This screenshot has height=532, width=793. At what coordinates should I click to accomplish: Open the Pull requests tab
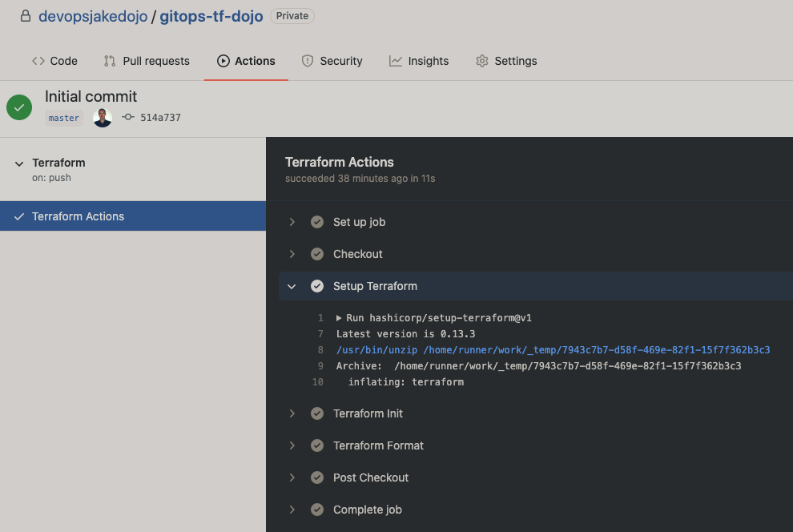click(147, 61)
